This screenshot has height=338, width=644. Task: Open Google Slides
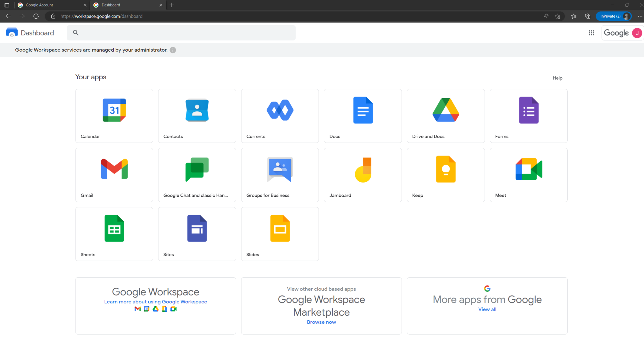280,234
